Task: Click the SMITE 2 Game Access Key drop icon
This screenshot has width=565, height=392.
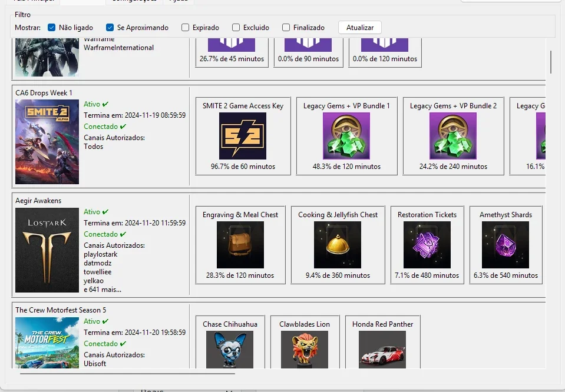Action: [243, 136]
